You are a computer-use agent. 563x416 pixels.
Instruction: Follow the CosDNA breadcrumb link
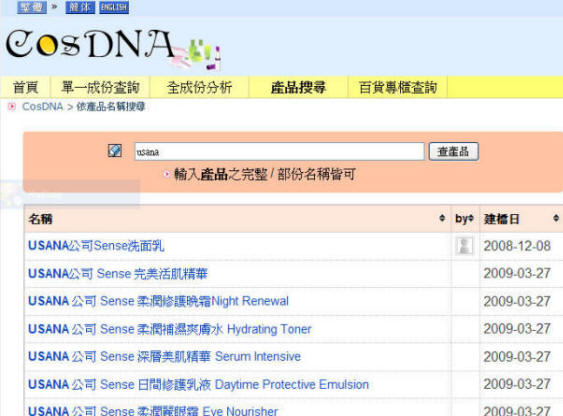coord(42,107)
